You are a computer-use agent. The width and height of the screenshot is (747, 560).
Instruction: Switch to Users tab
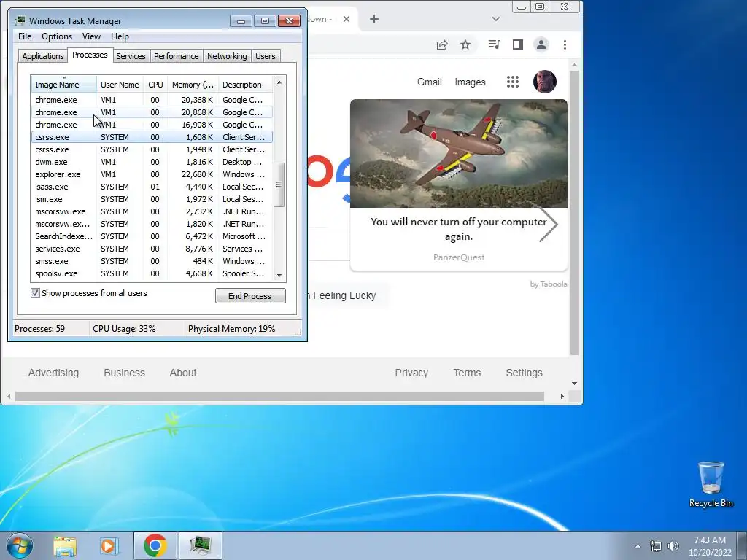point(265,56)
